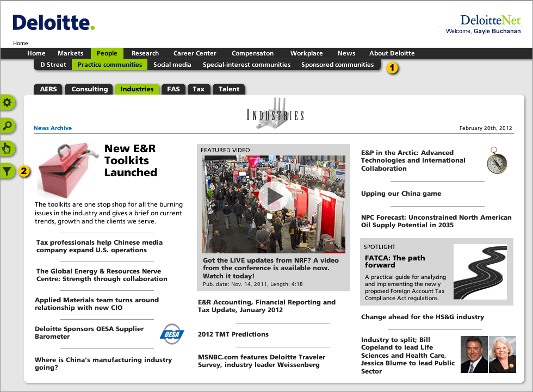This screenshot has width=533, height=392.
Task: Click the SPOTLIGHT heading
Action: (380, 247)
